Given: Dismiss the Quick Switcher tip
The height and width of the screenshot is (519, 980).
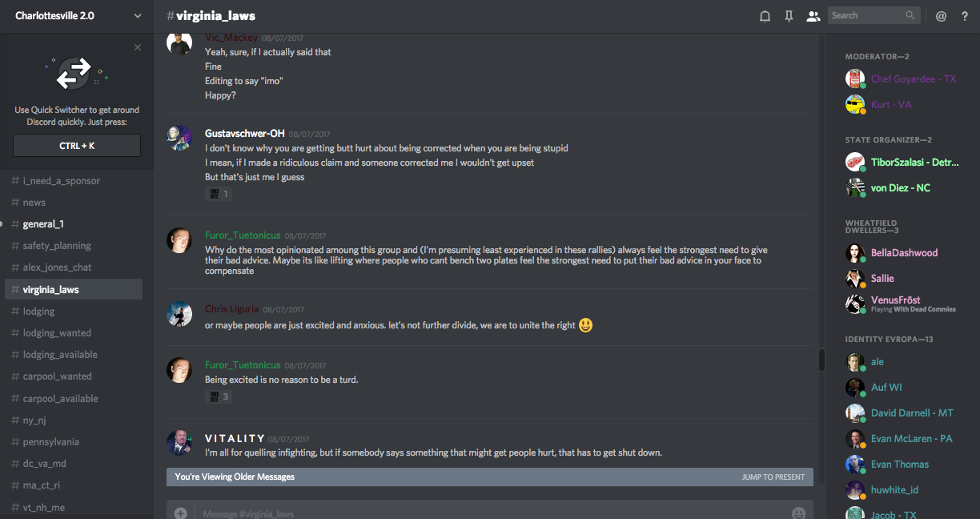Looking at the screenshot, I should click(138, 47).
